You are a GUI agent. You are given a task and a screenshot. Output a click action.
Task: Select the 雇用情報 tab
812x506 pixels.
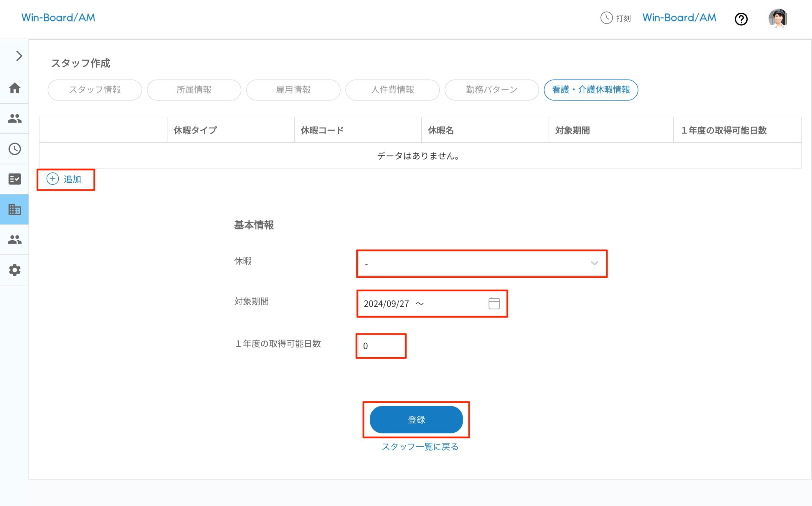(x=293, y=90)
